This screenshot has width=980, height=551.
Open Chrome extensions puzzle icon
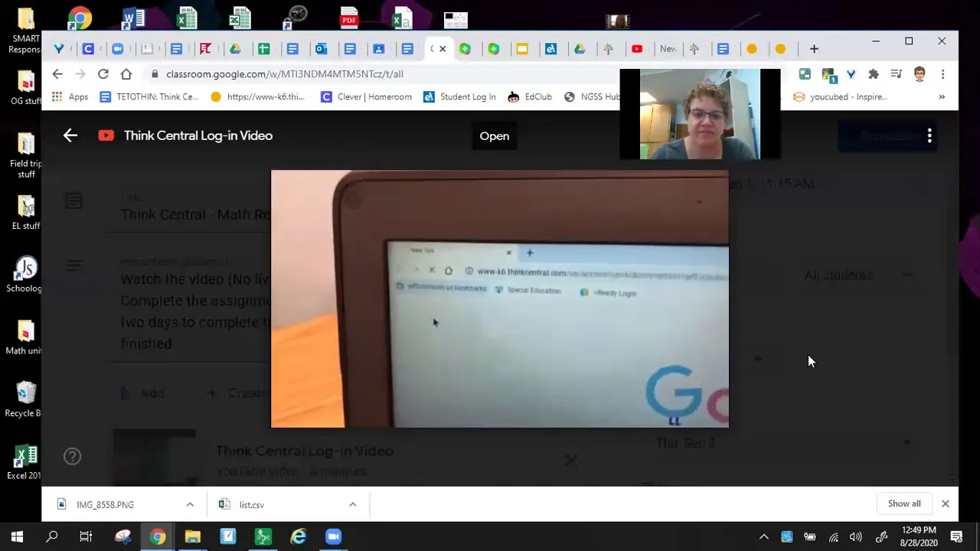point(874,74)
